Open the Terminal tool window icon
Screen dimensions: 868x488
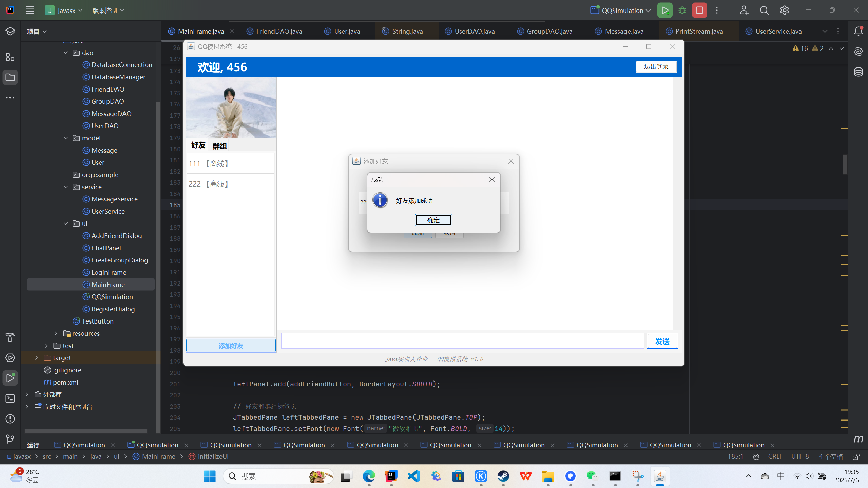(x=10, y=398)
